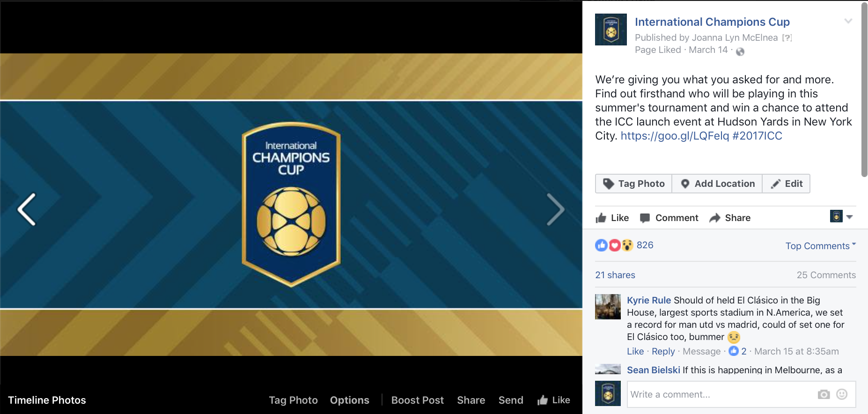Like Kyrie Rule's comment
This screenshot has width=868, height=414.
coord(635,351)
